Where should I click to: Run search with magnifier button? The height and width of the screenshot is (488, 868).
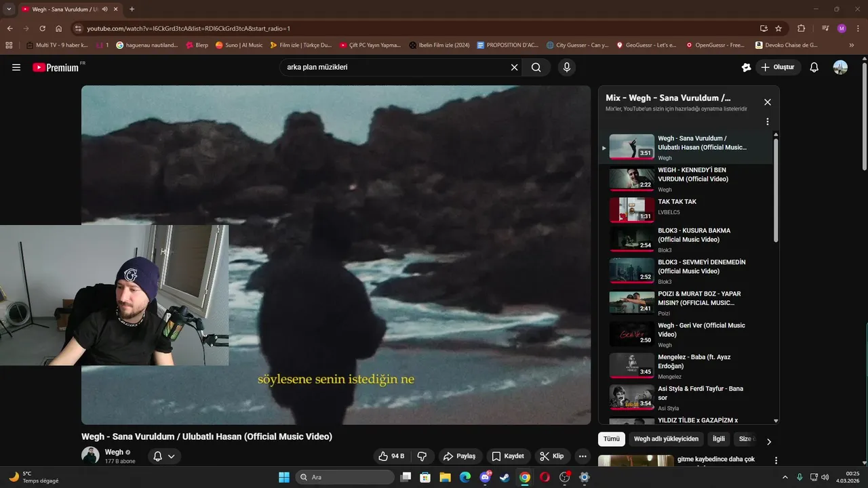[x=536, y=67]
